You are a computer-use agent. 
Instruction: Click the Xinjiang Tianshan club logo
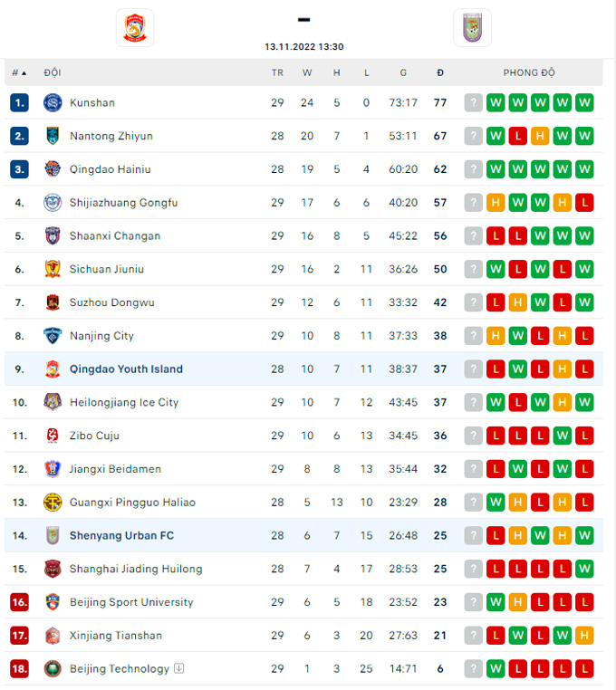[52, 636]
